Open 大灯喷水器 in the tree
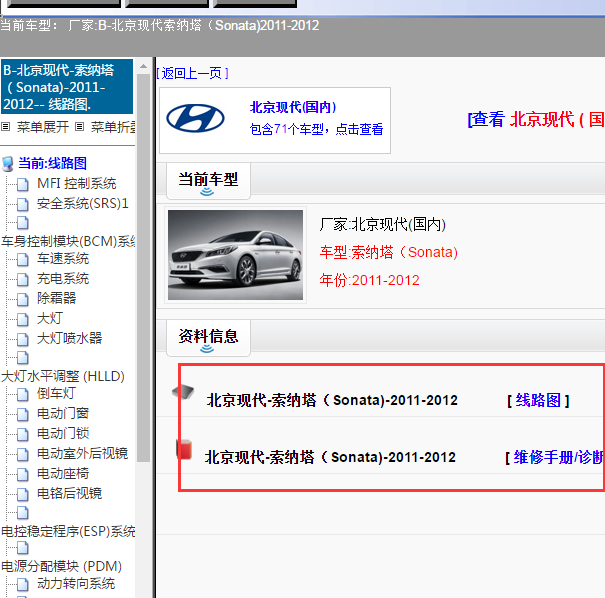The image size is (605, 598). click(69, 339)
